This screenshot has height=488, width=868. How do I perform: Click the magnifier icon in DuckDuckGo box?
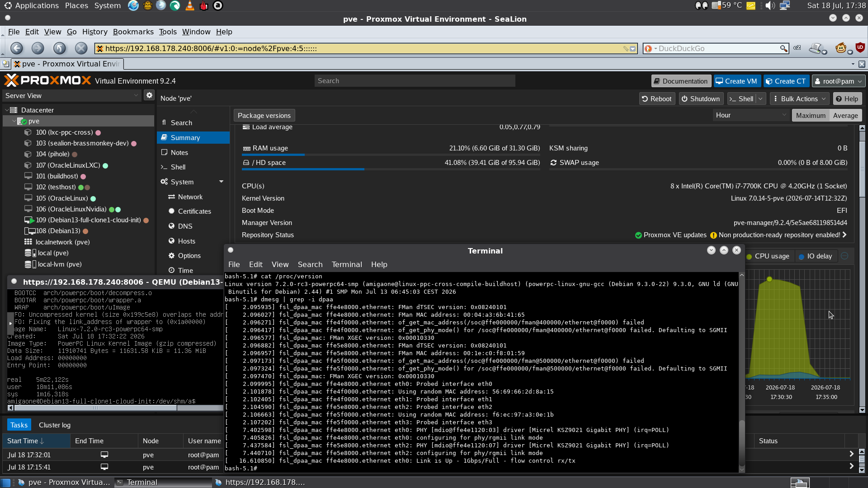pos(783,48)
